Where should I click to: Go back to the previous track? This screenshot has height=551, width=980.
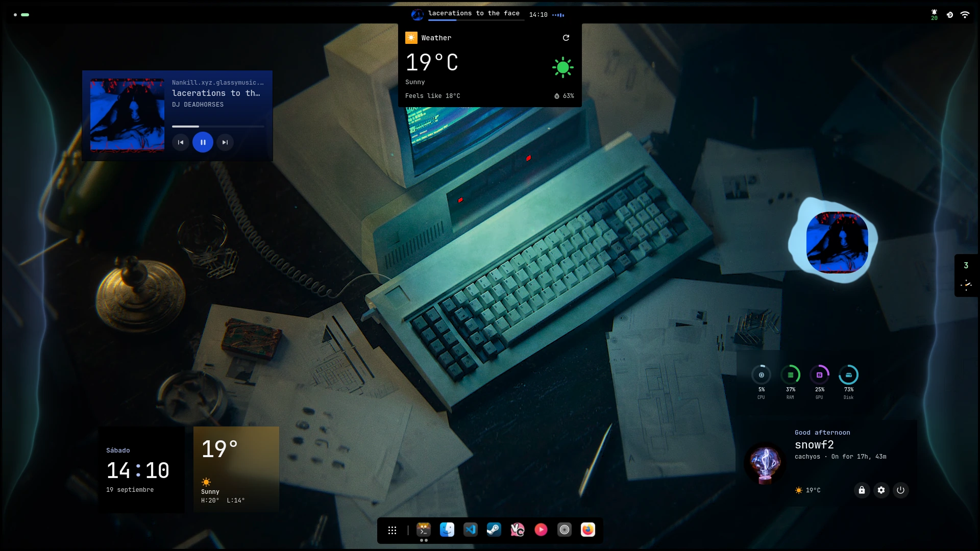coord(181,142)
